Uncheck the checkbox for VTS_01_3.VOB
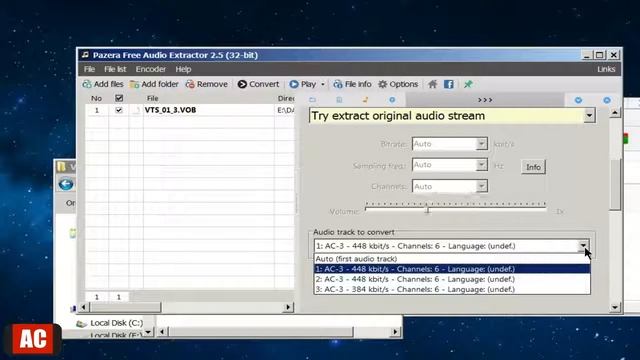 tap(119, 110)
